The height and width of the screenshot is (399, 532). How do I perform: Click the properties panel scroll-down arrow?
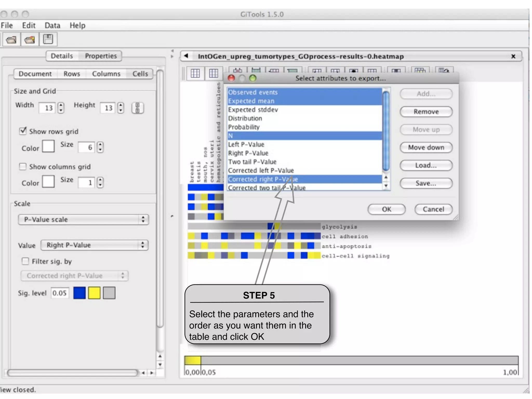click(160, 364)
